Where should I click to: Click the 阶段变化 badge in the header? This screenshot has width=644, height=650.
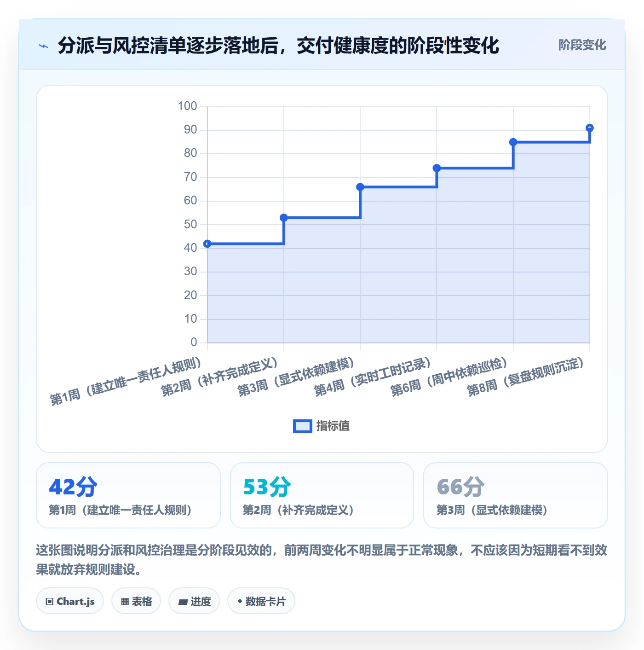(582, 45)
